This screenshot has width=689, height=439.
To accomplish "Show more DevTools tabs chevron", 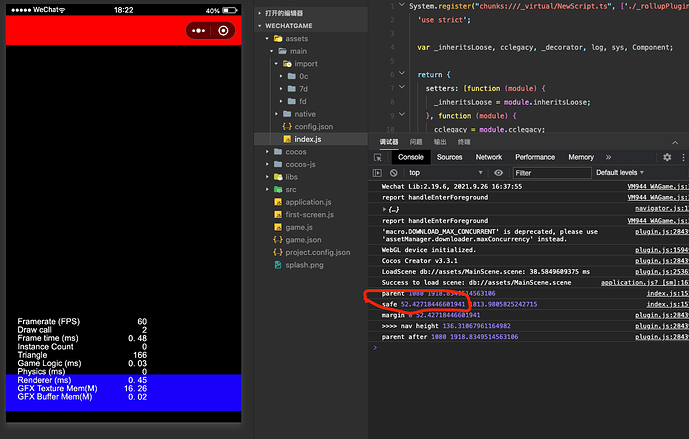I will pyautogui.click(x=608, y=157).
